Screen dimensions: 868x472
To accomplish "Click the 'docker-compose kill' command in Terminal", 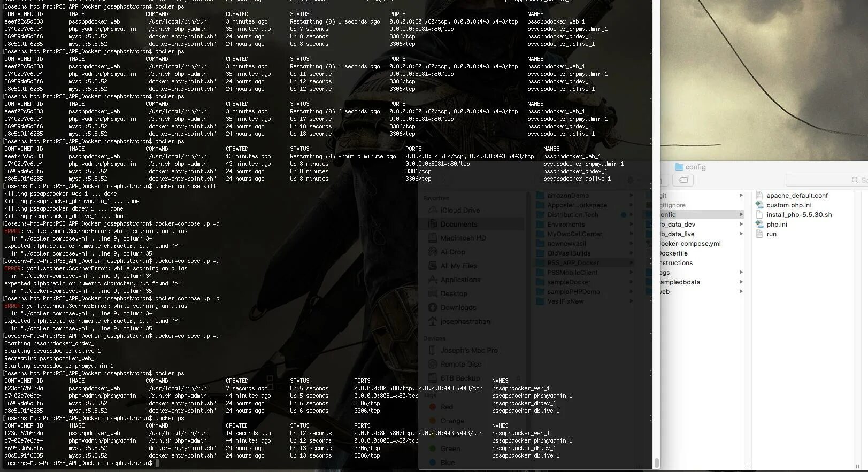I will [x=186, y=187].
